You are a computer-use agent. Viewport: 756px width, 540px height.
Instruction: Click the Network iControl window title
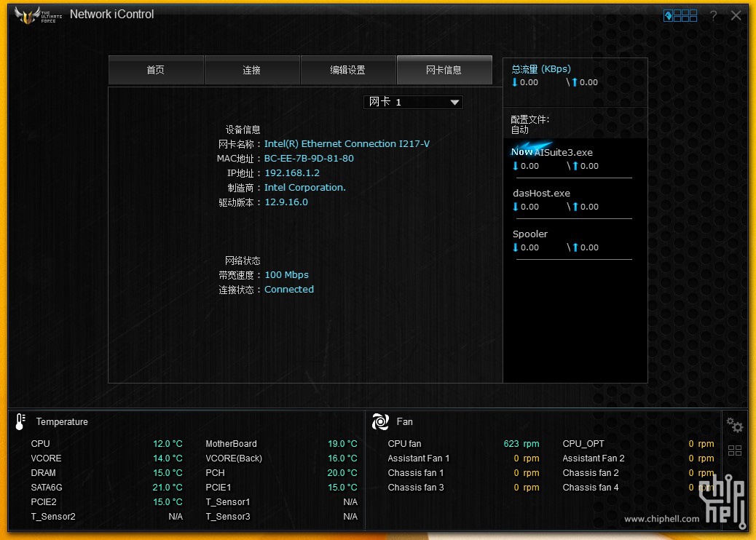coord(112,15)
